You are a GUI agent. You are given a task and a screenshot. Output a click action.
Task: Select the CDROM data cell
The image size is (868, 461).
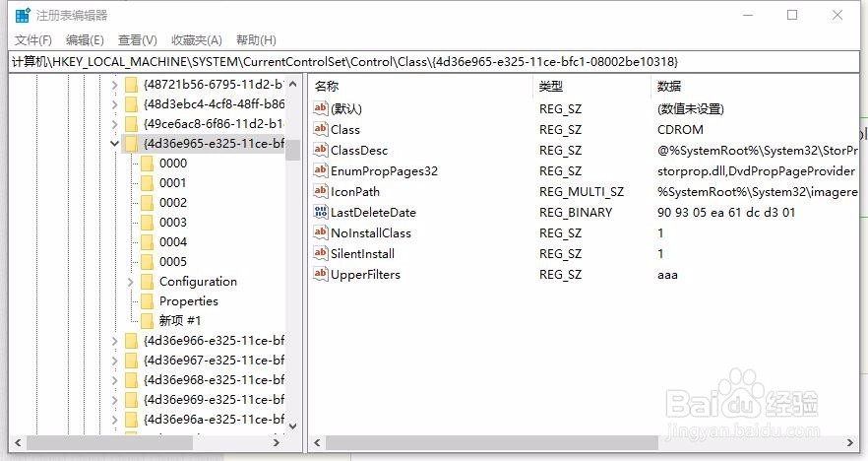(x=680, y=130)
